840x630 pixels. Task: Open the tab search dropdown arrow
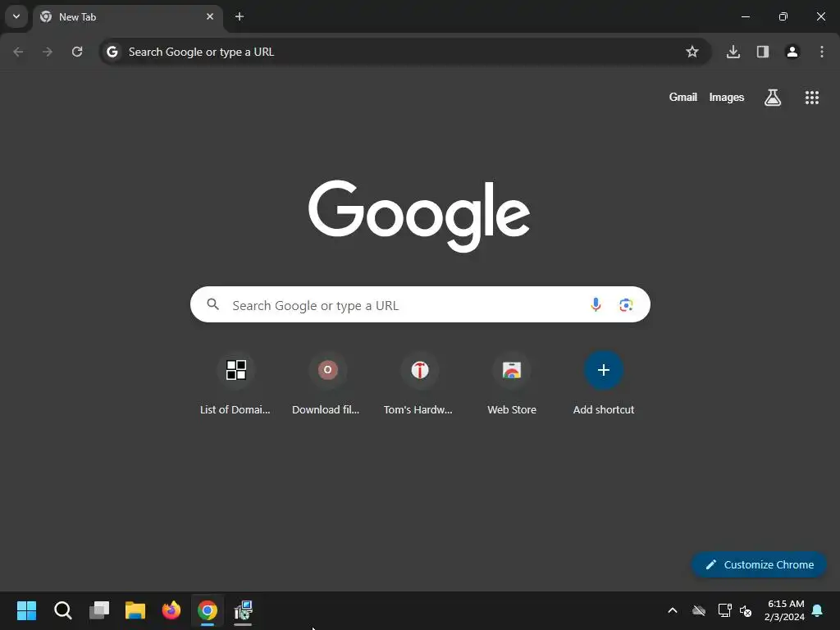pos(16,16)
